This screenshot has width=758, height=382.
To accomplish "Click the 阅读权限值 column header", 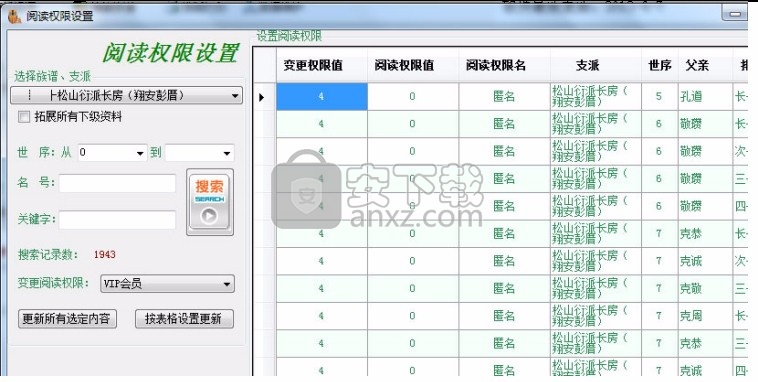I will [x=413, y=65].
